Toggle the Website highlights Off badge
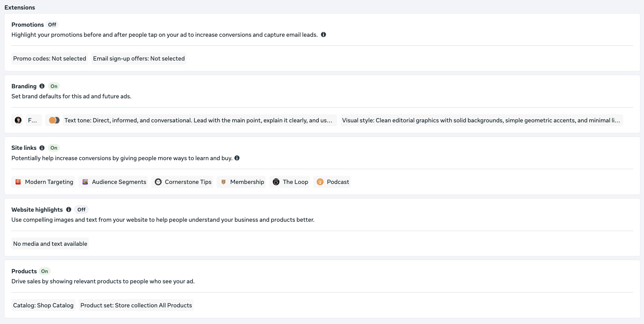 coord(81,210)
